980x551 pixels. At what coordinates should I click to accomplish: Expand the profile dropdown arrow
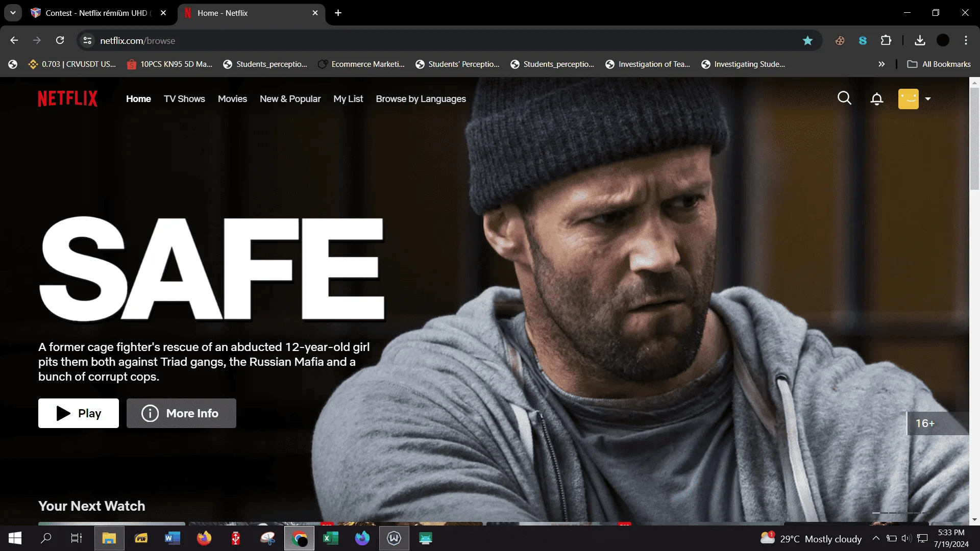pyautogui.click(x=928, y=99)
